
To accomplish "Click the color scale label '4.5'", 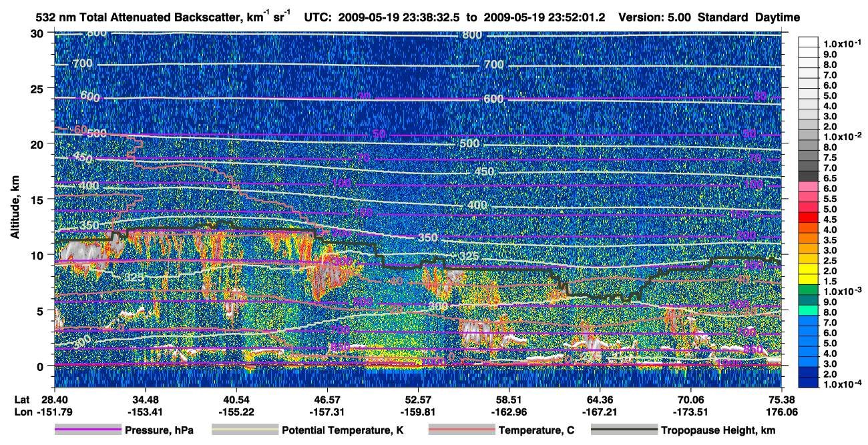I will coord(831,219).
